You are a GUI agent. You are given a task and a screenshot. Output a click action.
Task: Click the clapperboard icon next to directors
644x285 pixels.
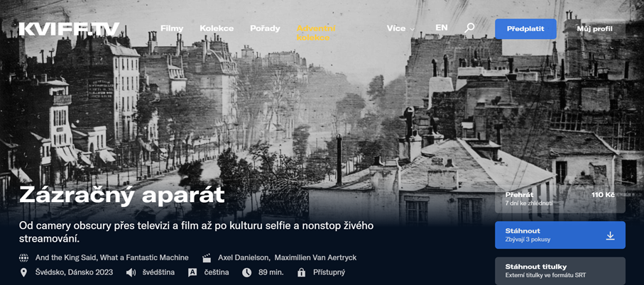[207, 258]
